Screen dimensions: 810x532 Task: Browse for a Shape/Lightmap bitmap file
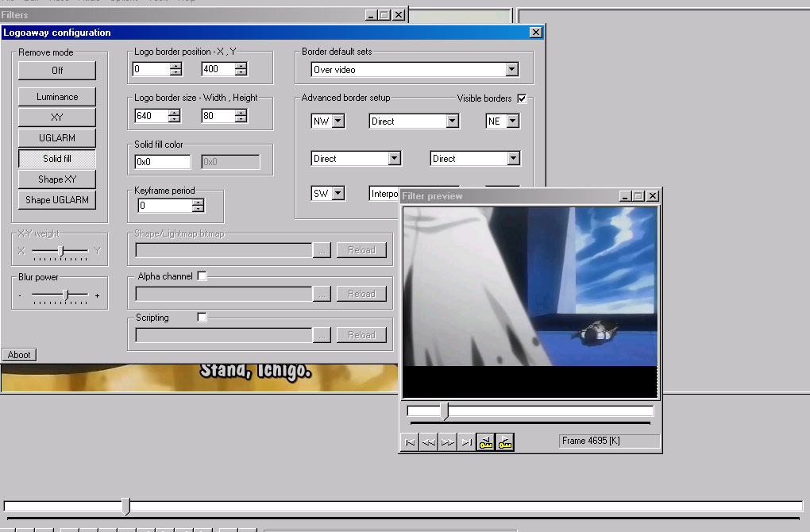tap(322, 250)
